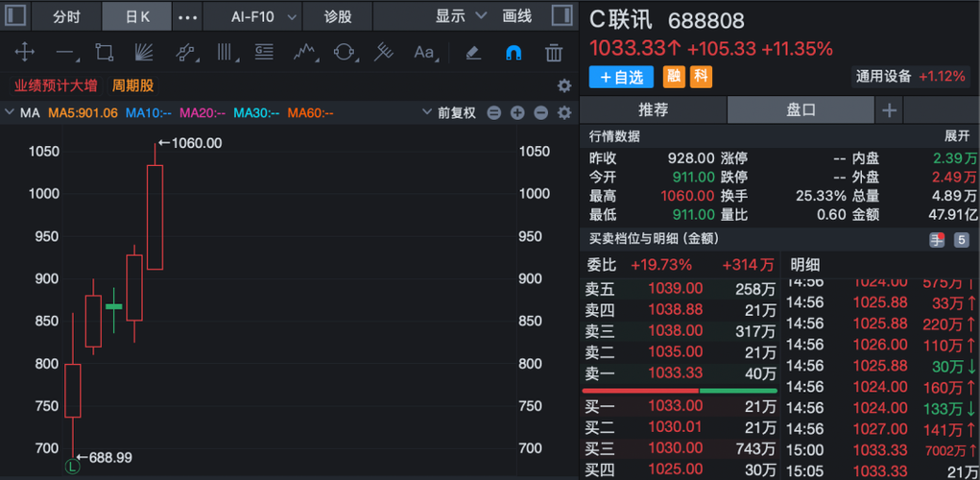
Task: Select the move crosshair drawing tool
Action: [x=24, y=52]
